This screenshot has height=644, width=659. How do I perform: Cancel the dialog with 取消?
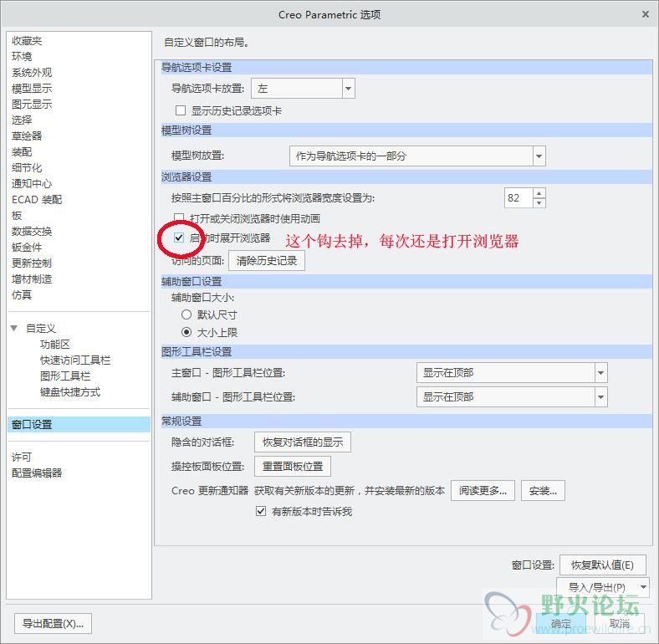[x=620, y=623]
